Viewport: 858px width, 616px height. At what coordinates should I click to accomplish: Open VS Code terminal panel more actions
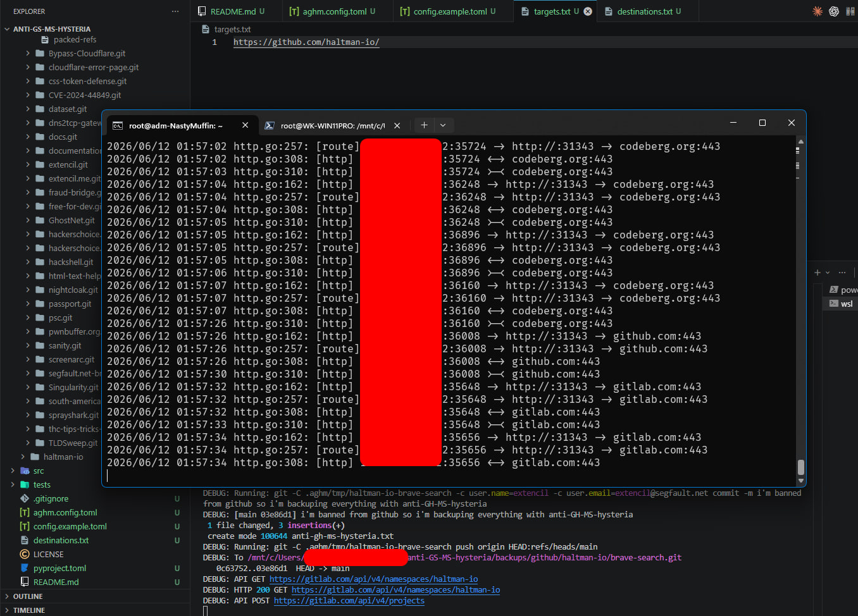[842, 273]
